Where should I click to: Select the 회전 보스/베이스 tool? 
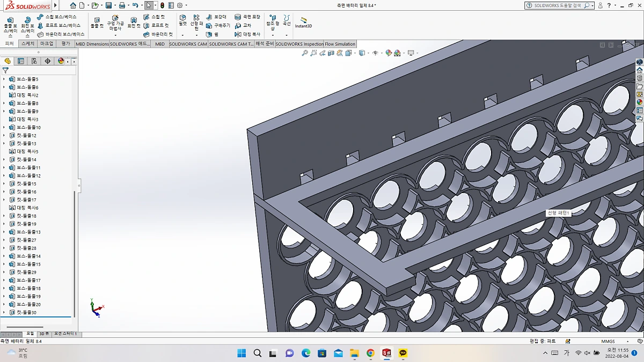tap(27, 27)
